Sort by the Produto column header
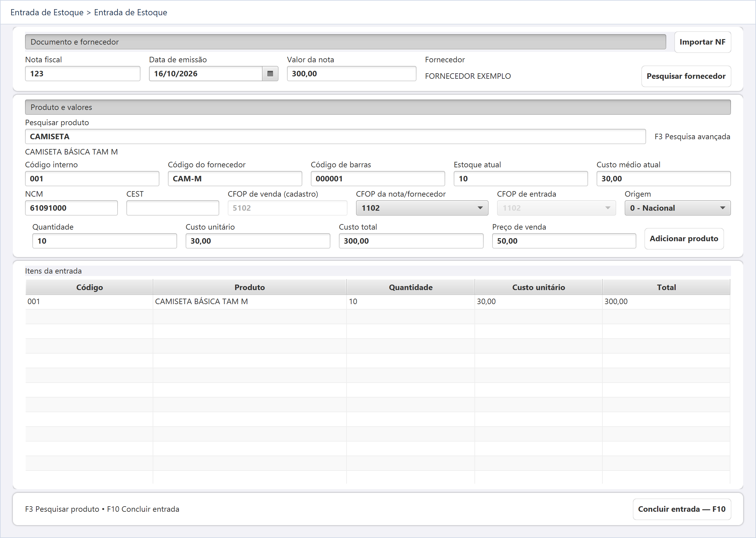The image size is (756, 538). [x=249, y=287]
